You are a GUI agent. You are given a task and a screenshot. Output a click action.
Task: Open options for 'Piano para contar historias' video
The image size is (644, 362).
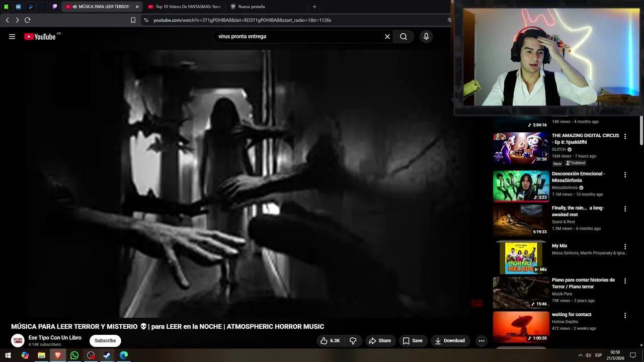625,281
